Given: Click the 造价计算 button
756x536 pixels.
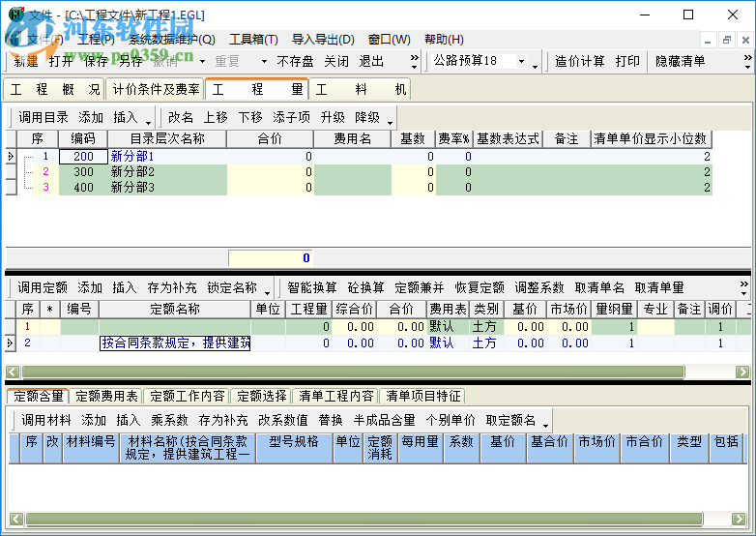Looking at the screenshot, I should click(579, 61).
